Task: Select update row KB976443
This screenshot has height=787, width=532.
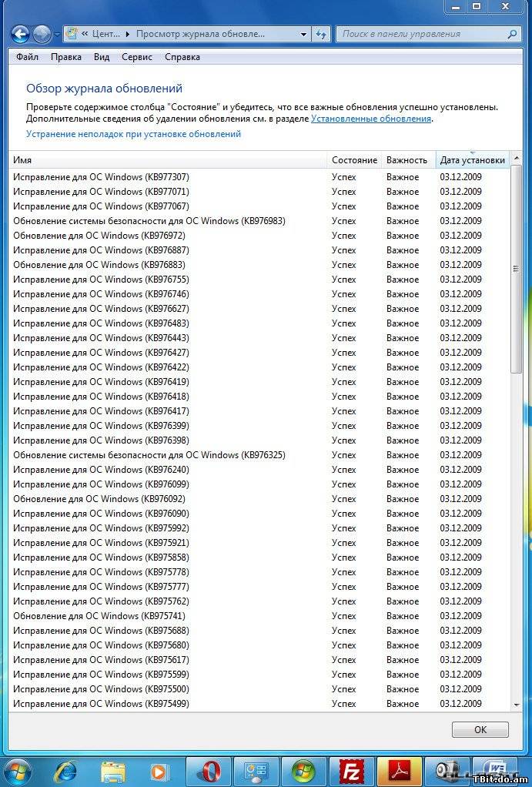Action: pyautogui.click(x=259, y=338)
